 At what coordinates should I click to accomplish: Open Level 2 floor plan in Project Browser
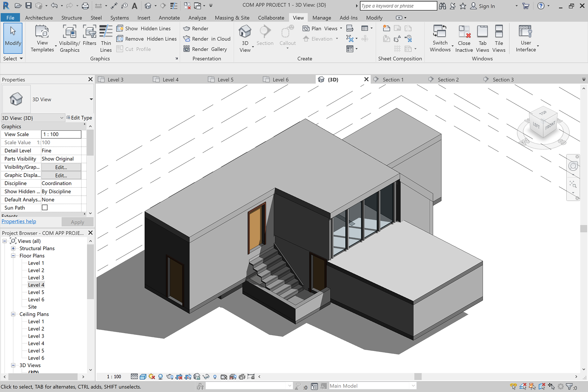(36, 270)
